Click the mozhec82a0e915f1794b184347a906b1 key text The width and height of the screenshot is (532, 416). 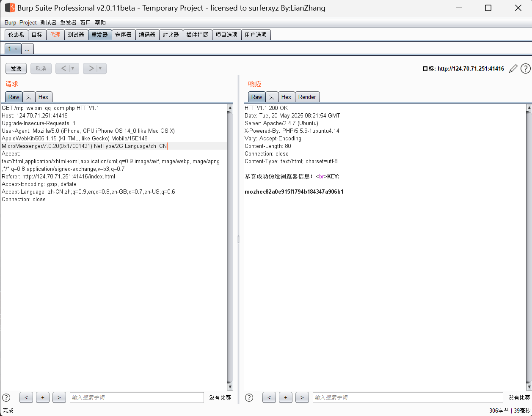[294, 192]
